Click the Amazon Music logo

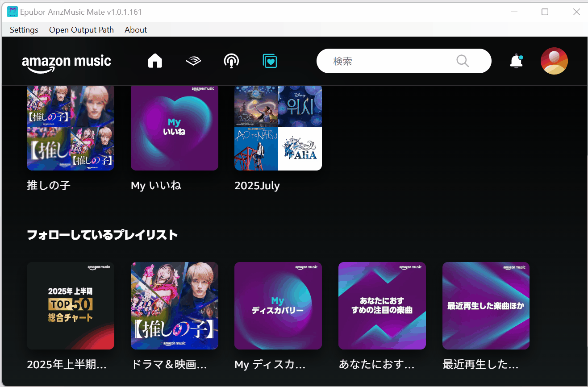click(x=67, y=62)
